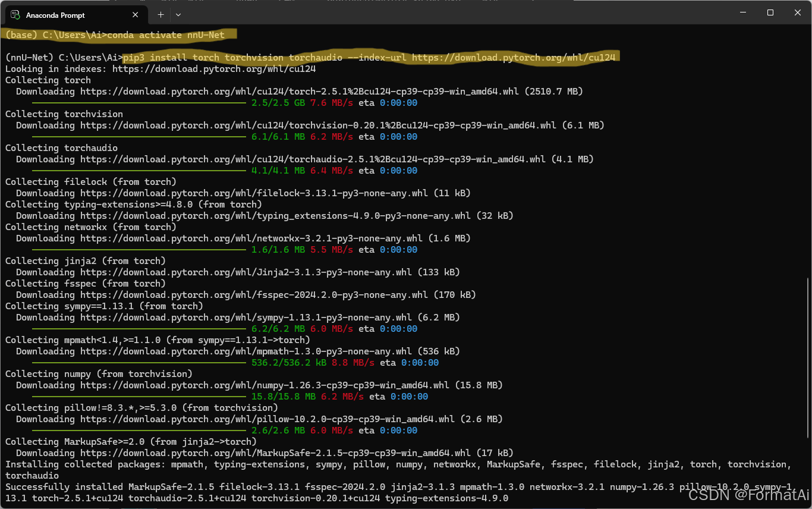Click the pip3 install torch command line
This screenshot has width=812, height=509.
pyautogui.click(x=369, y=58)
